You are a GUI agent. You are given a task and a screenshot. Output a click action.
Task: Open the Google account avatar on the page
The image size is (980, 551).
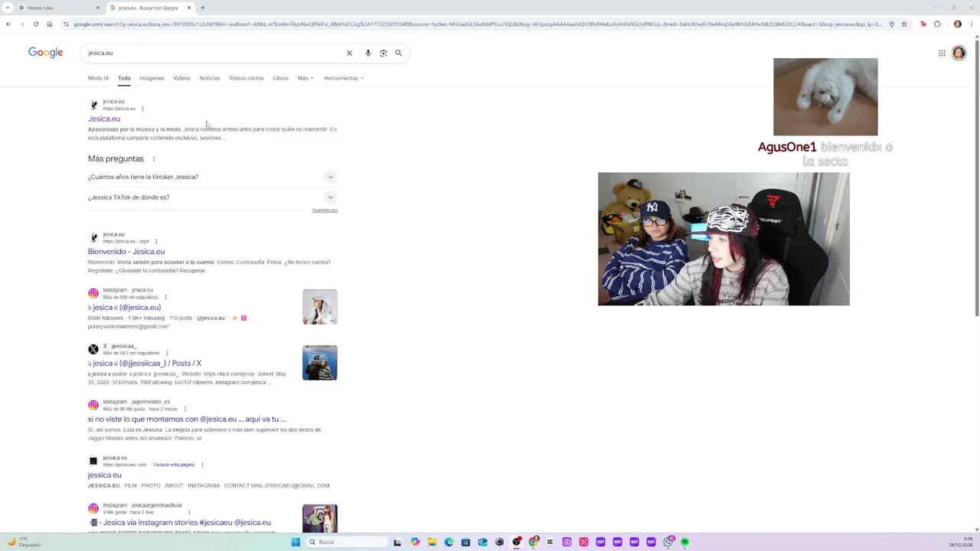click(x=959, y=53)
